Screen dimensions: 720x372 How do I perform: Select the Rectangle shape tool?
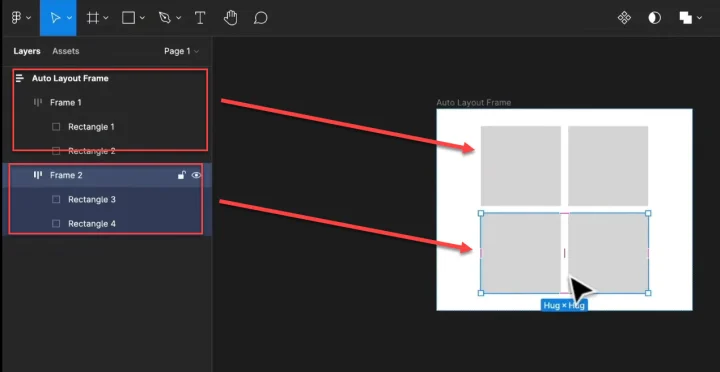tap(128, 18)
